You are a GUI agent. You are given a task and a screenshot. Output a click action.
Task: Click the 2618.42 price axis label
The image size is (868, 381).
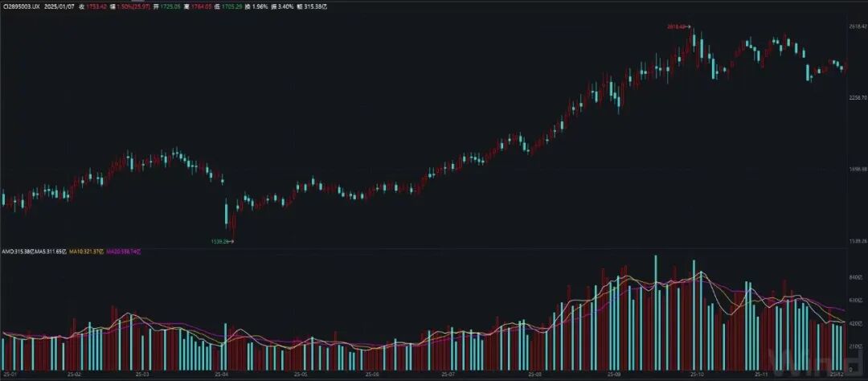tap(857, 26)
